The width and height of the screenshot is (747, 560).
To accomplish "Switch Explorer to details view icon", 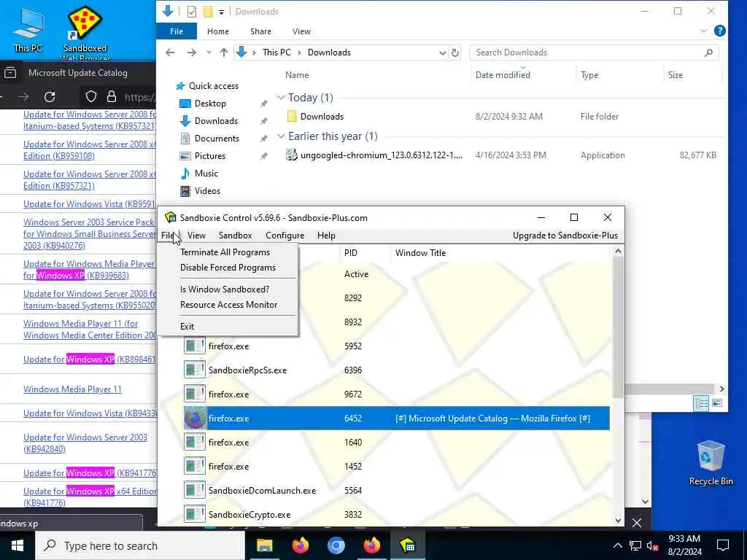I will tap(701, 403).
